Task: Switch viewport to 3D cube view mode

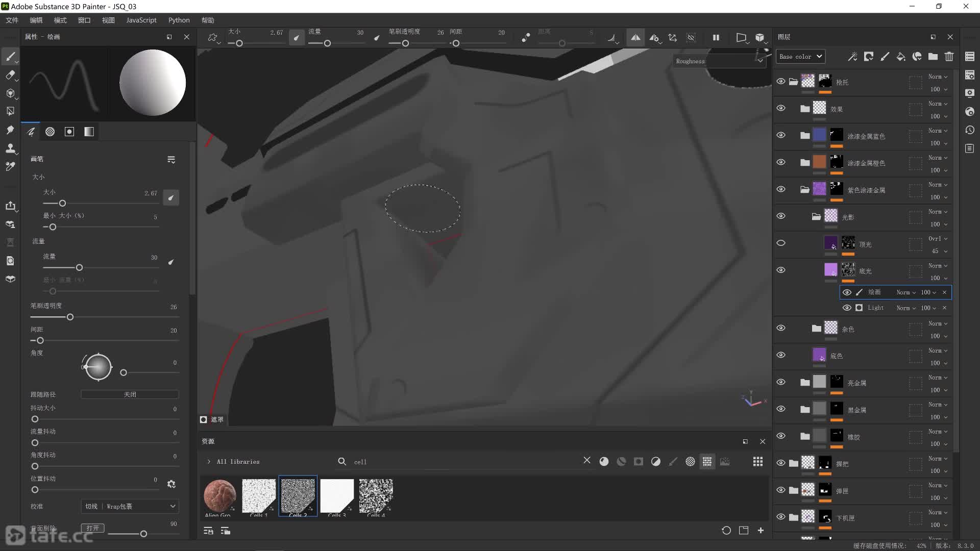Action: (760, 38)
